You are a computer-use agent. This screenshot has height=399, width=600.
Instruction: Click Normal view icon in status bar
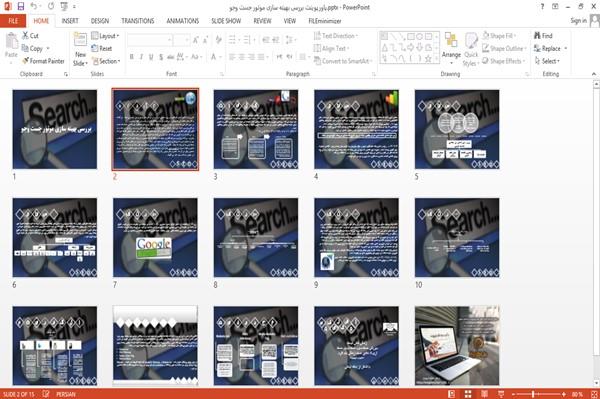click(452, 394)
